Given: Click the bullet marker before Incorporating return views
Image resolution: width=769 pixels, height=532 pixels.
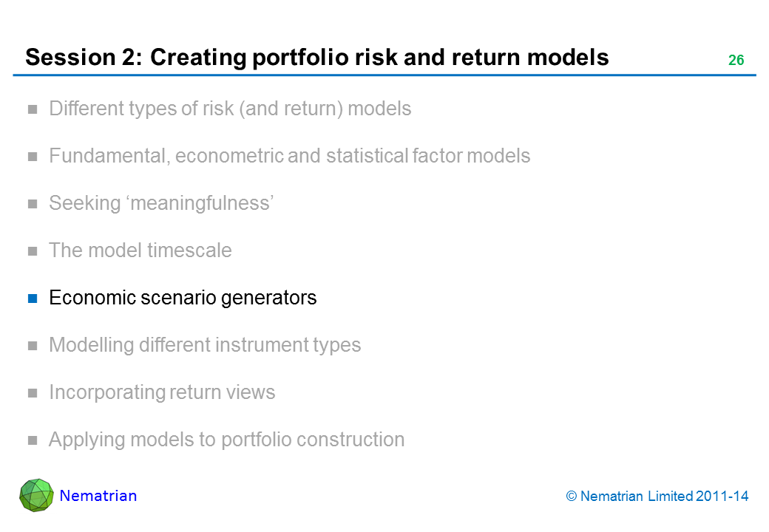Looking at the screenshot, I should (33, 393).
